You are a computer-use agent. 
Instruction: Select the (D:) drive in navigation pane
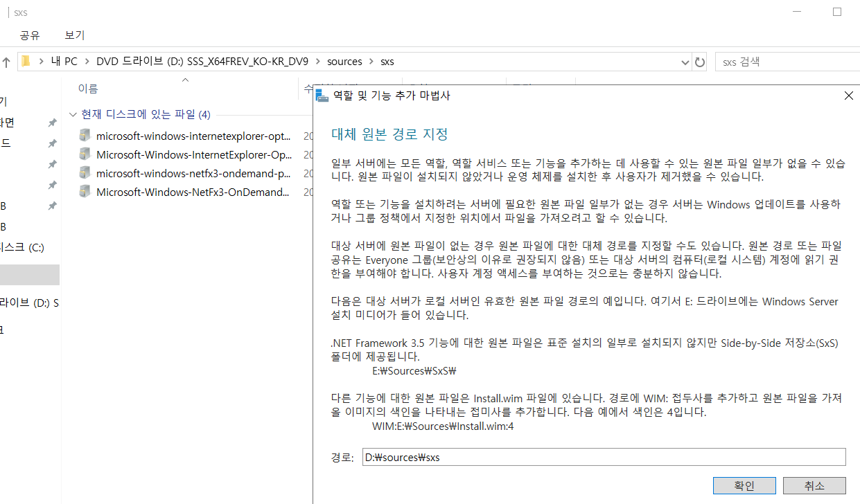[x=29, y=303]
